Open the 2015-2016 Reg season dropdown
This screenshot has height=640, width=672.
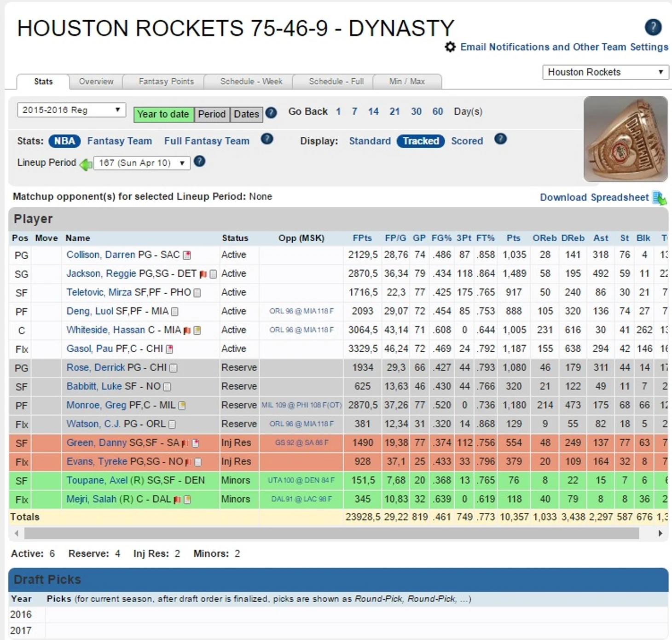[x=71, y=110]
